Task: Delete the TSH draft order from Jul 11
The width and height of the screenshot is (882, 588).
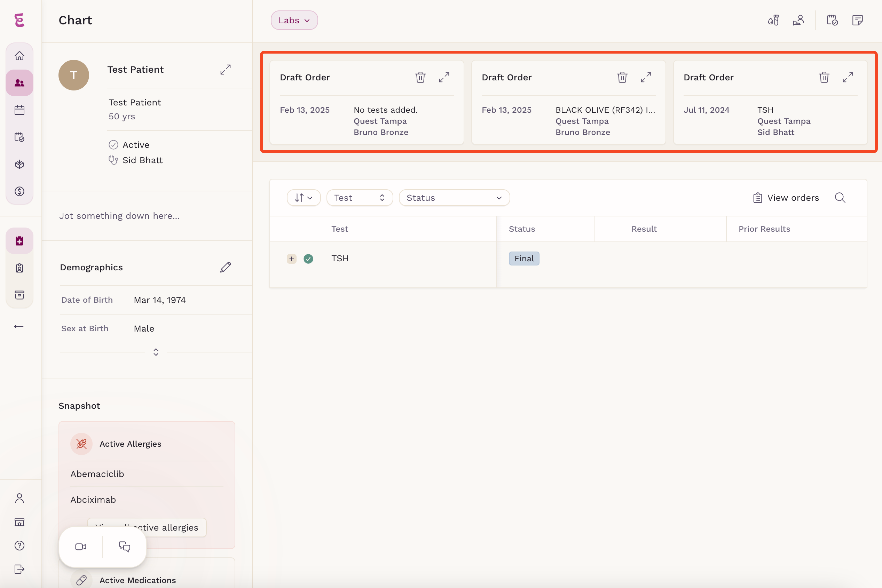Action: (824, 77)
